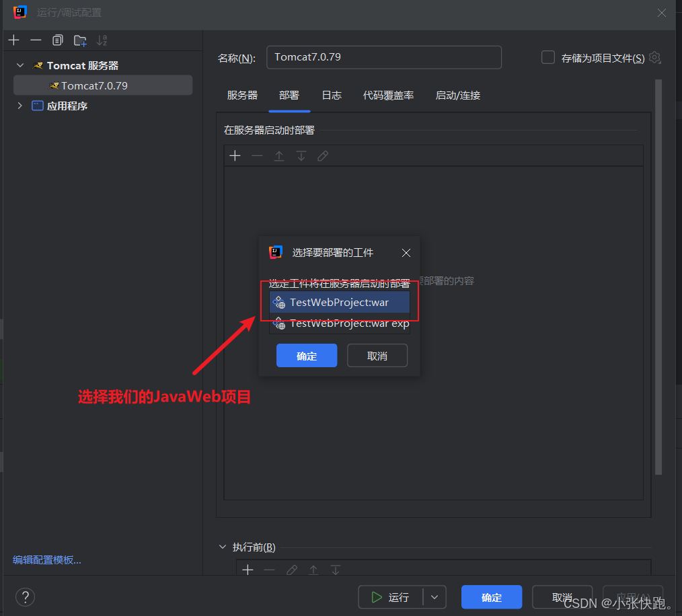
Task: Close the Run/Debug Configurations dialog
Action: 662,13
